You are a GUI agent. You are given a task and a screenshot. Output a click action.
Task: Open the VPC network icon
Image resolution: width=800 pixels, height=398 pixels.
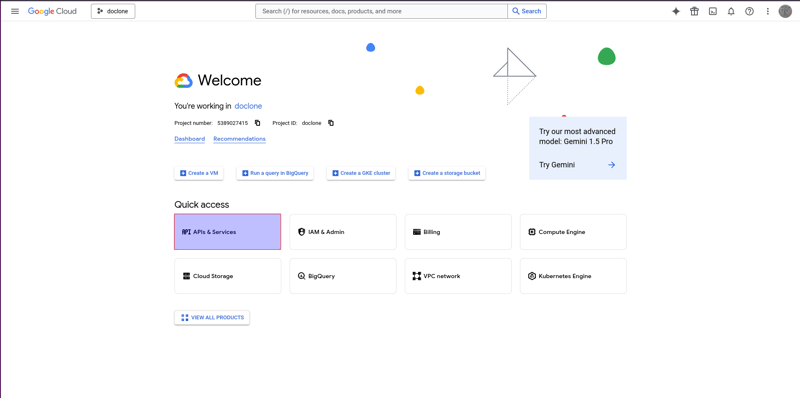417,276
